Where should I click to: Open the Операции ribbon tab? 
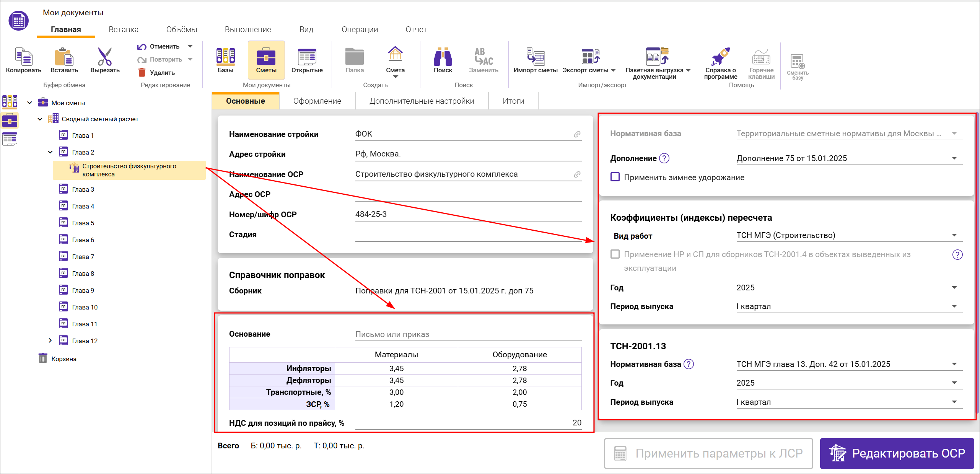click(360, 29)
